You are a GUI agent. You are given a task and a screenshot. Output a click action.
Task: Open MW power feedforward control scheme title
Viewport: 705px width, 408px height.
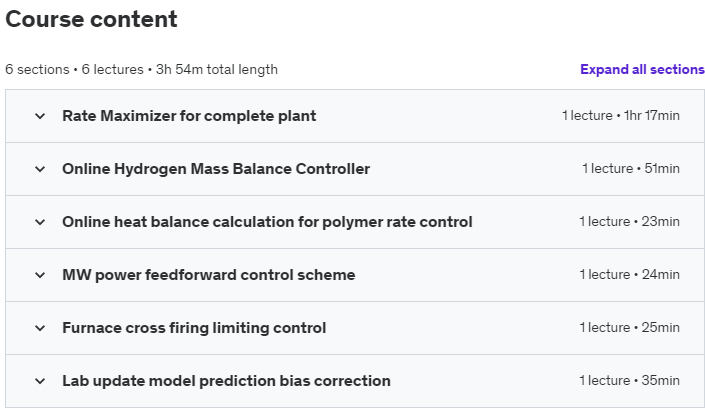tap(208, 275)
